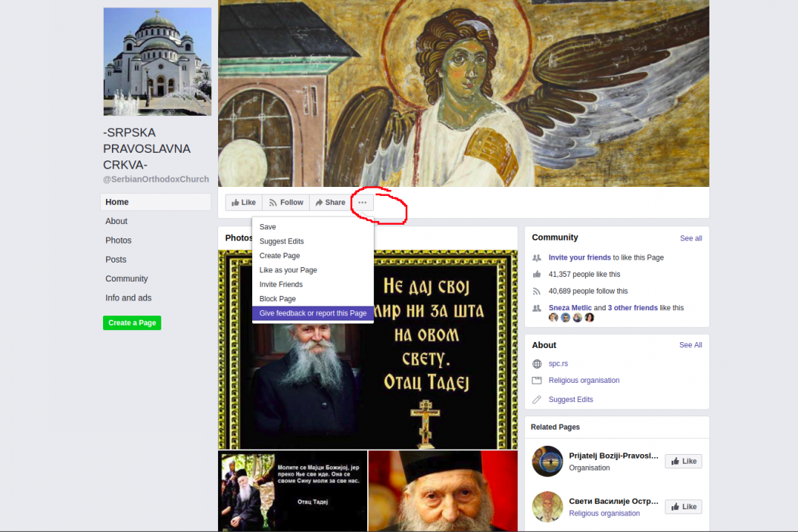Click Suggest Edits link in About panel

pos(571,400)
